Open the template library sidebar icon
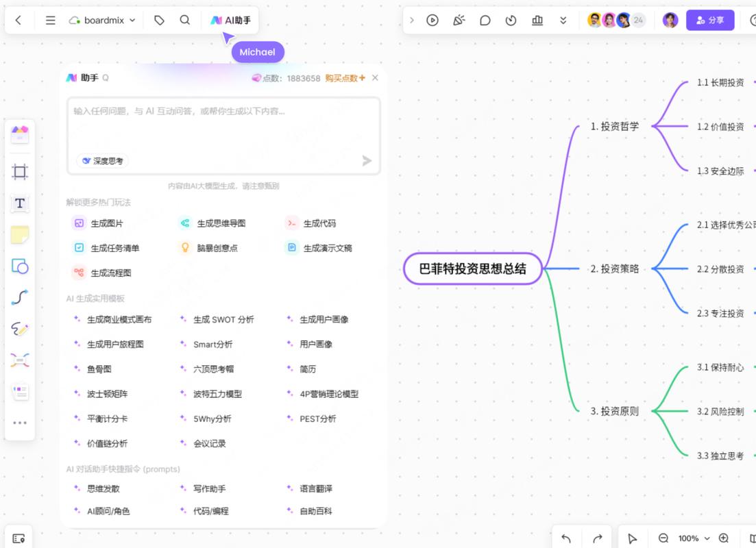 pyautogui.click(x=20, y=135)
